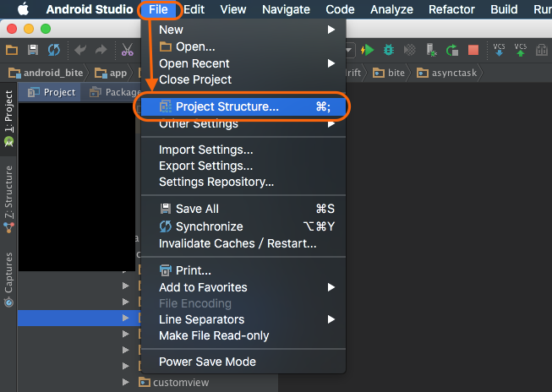Click the VCS update project icon
This screenshot has height=392, width=552.
(x=499, y=50)
